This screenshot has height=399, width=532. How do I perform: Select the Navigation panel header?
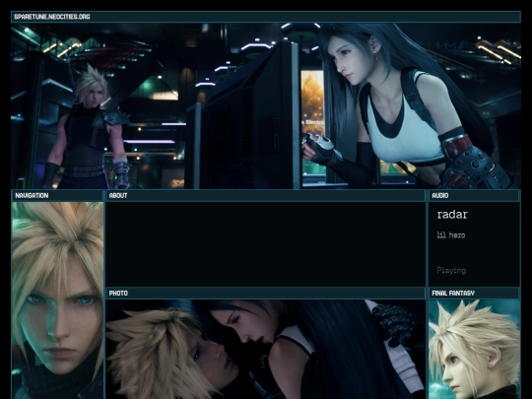pos(57,195)
